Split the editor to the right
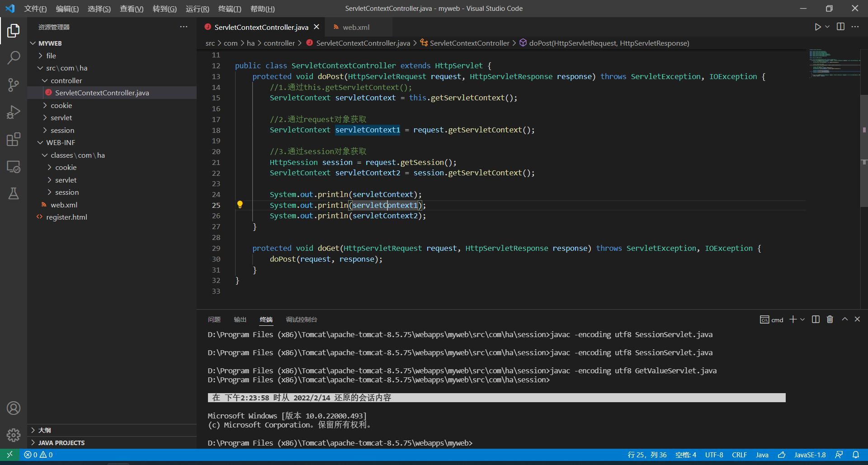Image resolution: width=868 pixels, height=465 pixels. pyautogui.click(x=840, y=27)
